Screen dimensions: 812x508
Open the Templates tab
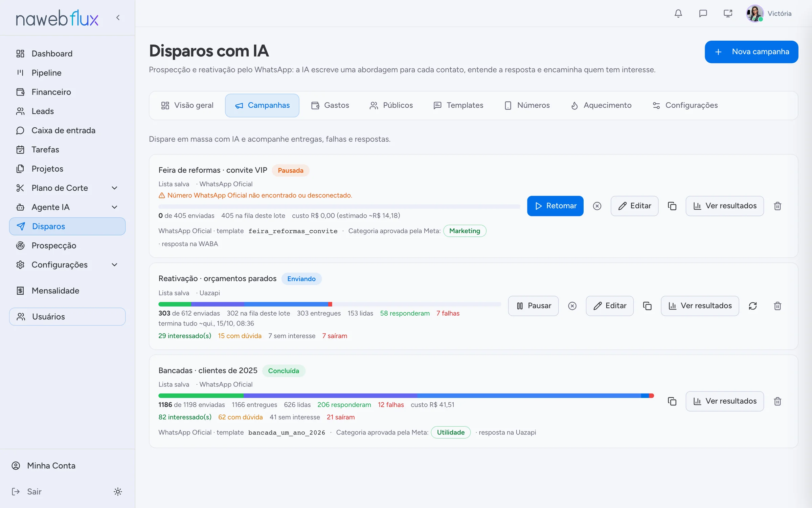pyautogui.click(x=458, y=105)
